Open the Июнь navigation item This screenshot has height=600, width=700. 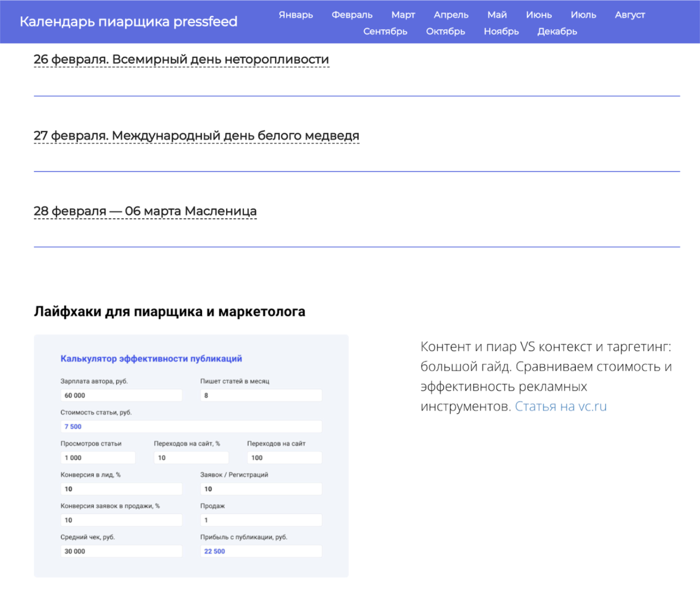[x=538, y=15]
